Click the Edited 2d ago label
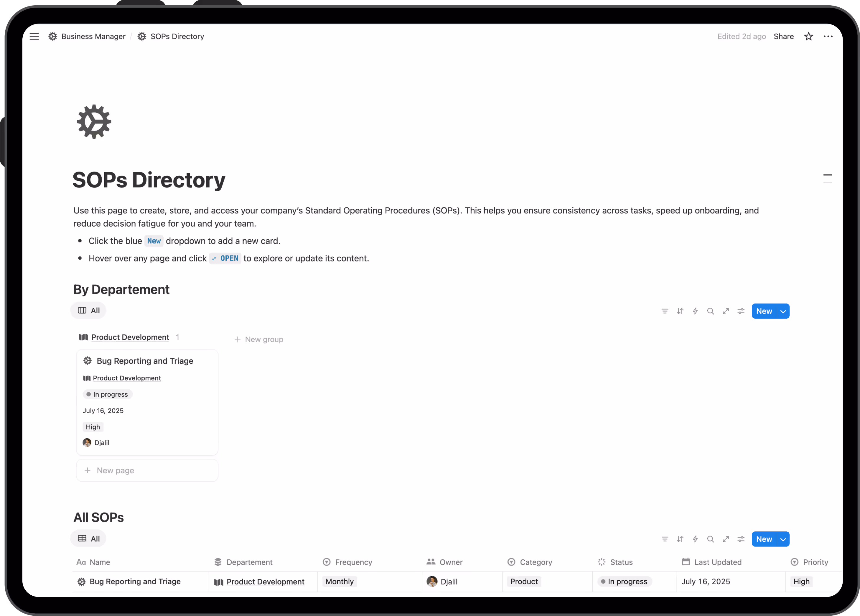The height and width of the screenshot is (616, 860). point(741,37)
